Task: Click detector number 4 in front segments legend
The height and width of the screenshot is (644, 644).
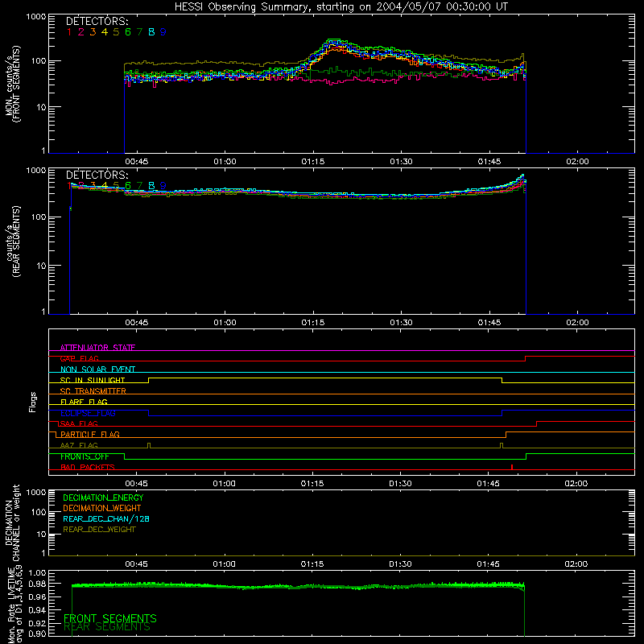Action: (105, 32)
